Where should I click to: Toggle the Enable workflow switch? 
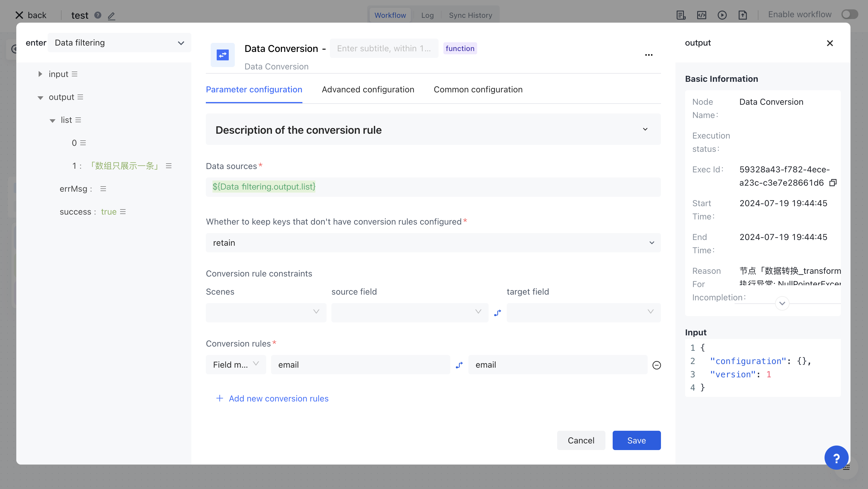pos(849,14)
